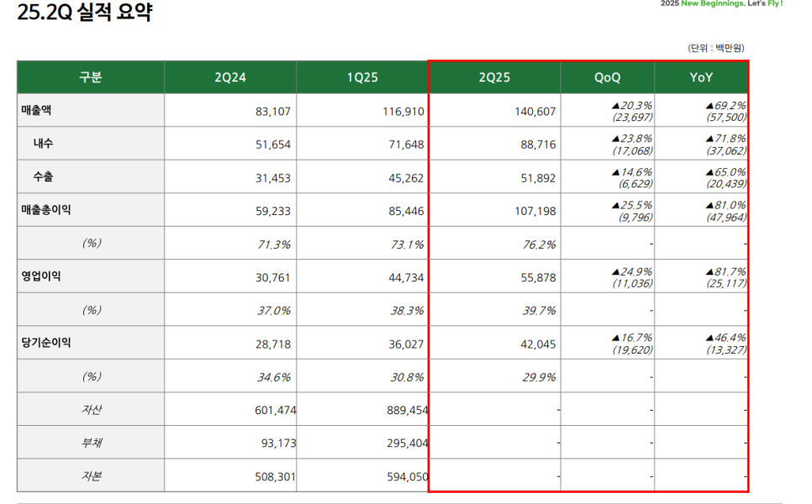Select the '2Q25' column header
812x504 pixels.
[494, 77]
